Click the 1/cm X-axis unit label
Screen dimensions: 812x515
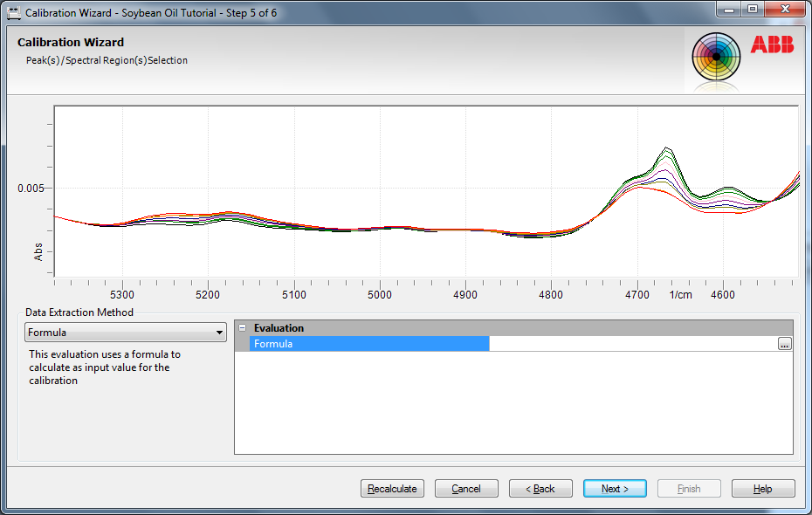tap(681, 295)
